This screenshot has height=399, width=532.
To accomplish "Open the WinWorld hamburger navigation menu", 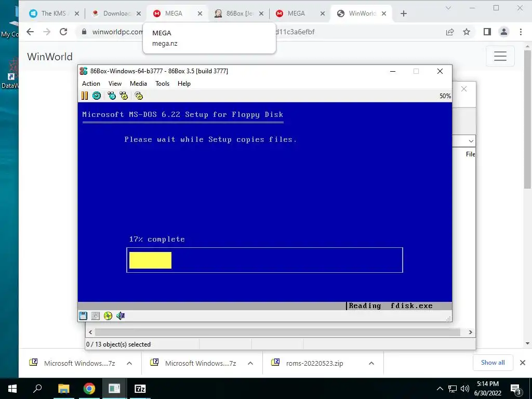I will point(500,56).
